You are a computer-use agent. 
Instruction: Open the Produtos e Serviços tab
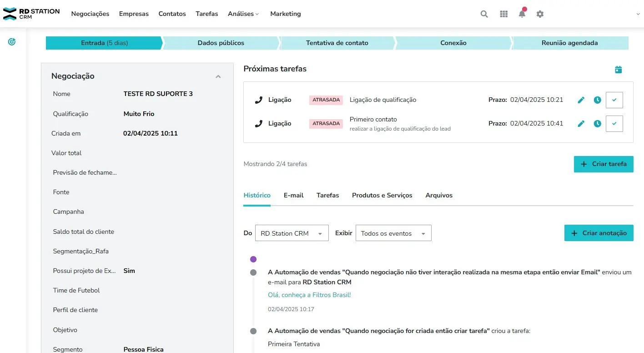pyautogui.click(x=382, y=195)
